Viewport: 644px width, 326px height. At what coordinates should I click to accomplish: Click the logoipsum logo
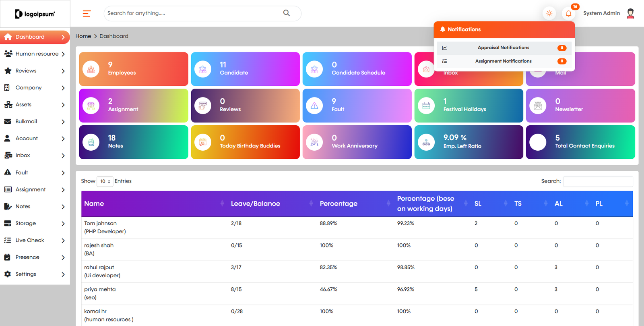(35, 14)
